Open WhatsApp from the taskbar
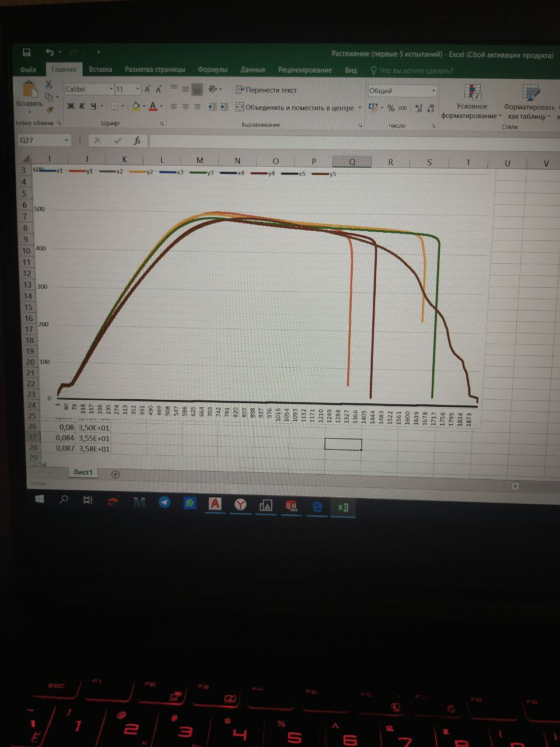 click(190, 502)
